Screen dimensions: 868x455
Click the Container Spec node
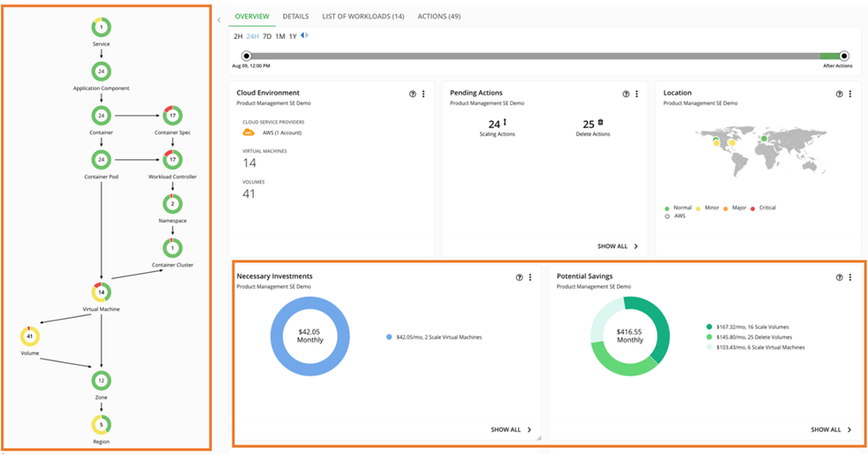point(172,116)
